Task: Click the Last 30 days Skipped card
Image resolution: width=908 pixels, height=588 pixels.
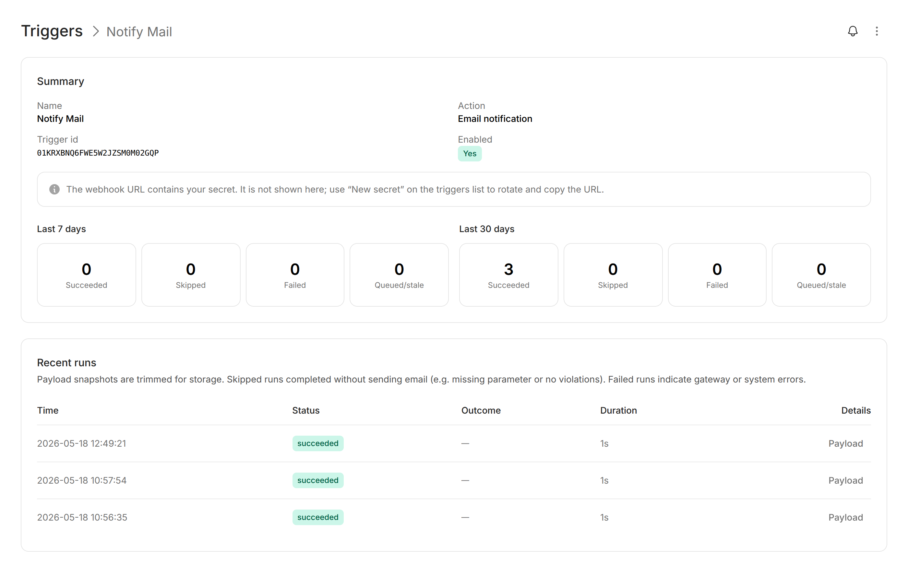Action: pyautogui.click(x=613, y=275)
